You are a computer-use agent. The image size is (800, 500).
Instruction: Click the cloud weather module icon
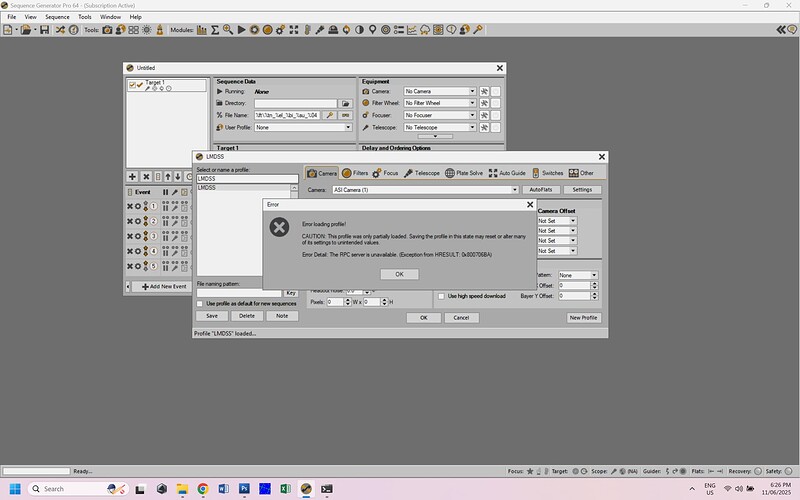tap(424, 30)
